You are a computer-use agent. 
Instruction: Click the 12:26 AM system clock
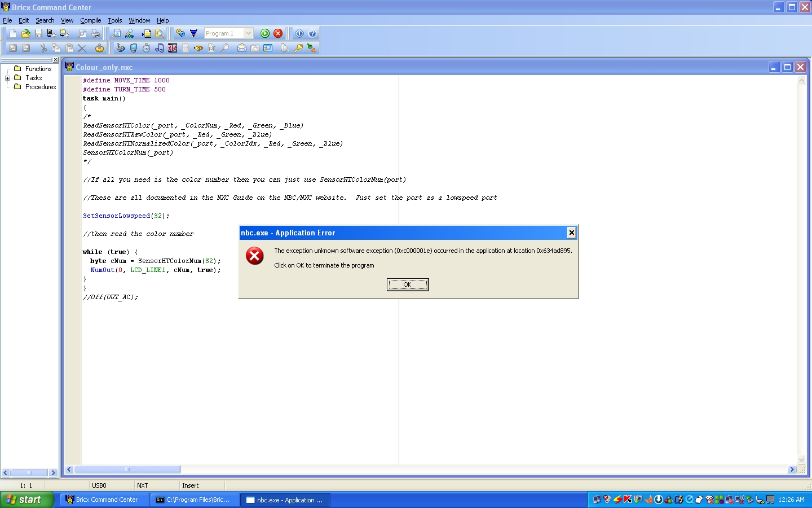click(792, 500)
